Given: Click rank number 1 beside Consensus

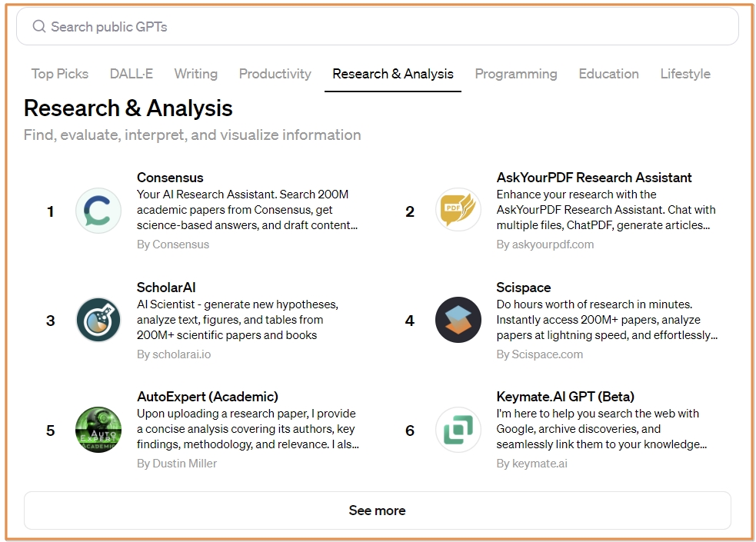Looking at the screenshot, I should point(50,211).
